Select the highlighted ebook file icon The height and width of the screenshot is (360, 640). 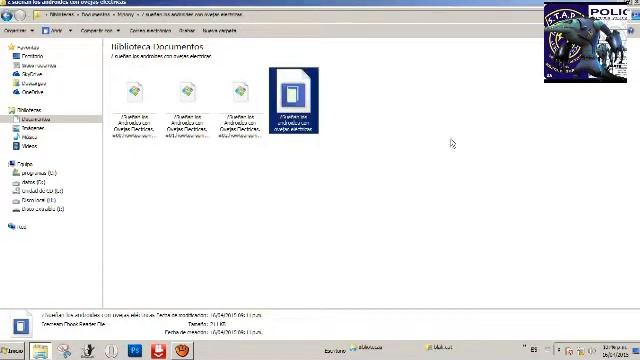click(x=293, y=91)
